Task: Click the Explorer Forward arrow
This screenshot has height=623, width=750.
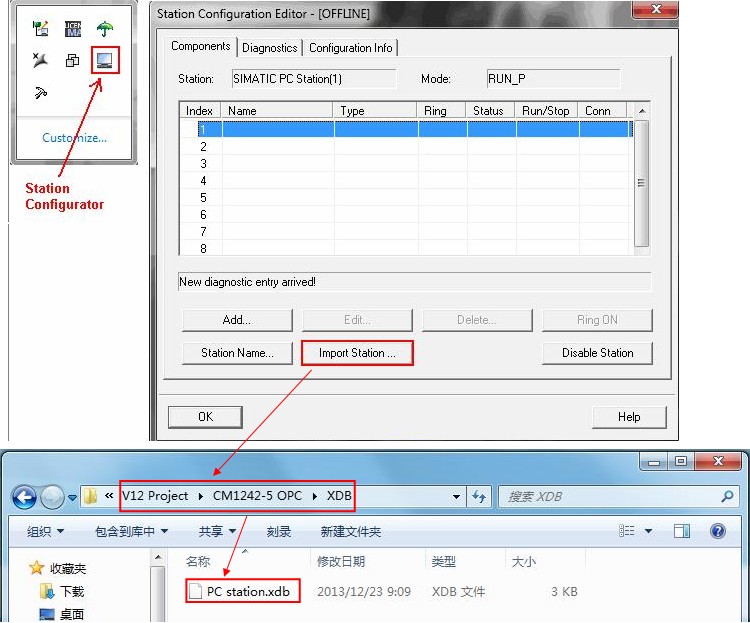Action: (x=52, y=497)
